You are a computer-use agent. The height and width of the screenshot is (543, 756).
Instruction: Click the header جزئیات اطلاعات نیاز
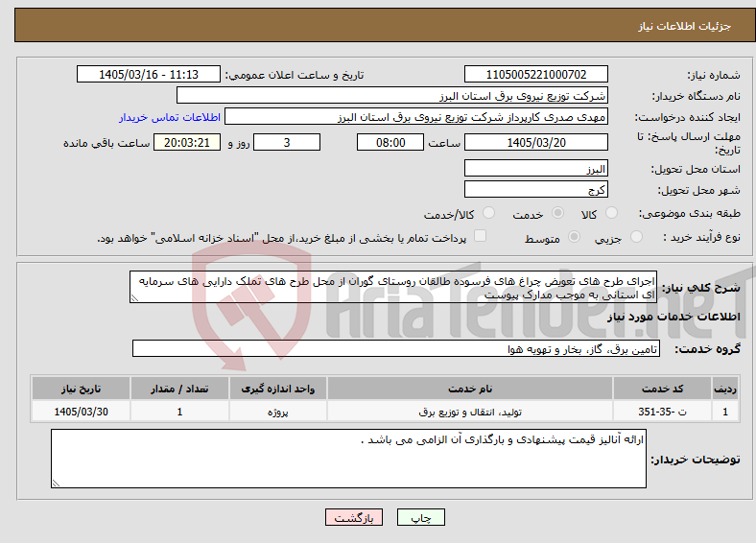pyautogui.click(x=685, y=26)
